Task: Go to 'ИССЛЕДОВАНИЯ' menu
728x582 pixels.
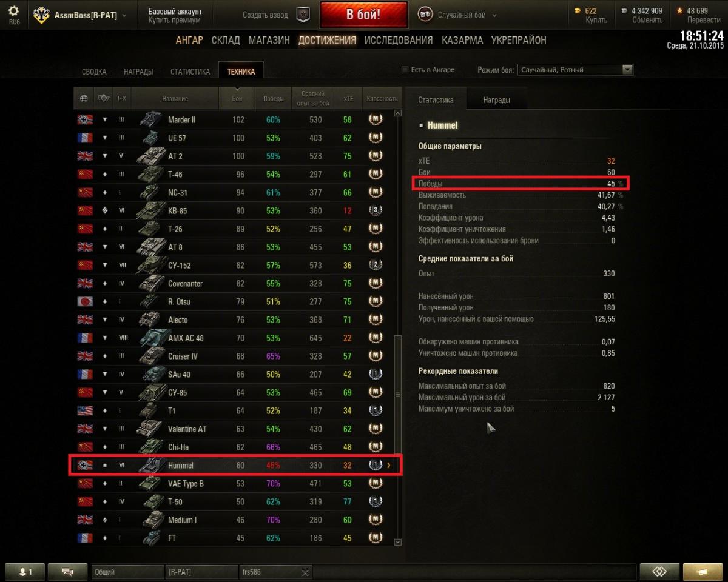Action: (x=399, y=40)
